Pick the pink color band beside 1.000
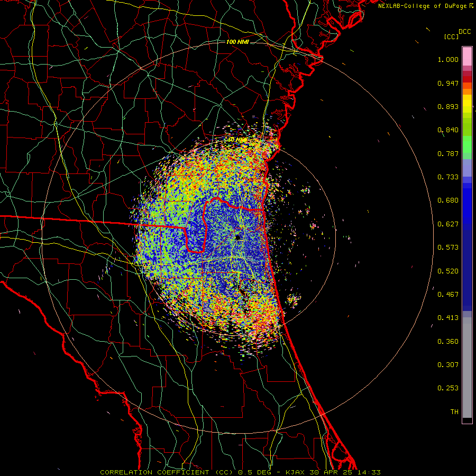The image size is (476, 476). pyautogui.click(x=467, y=57)
